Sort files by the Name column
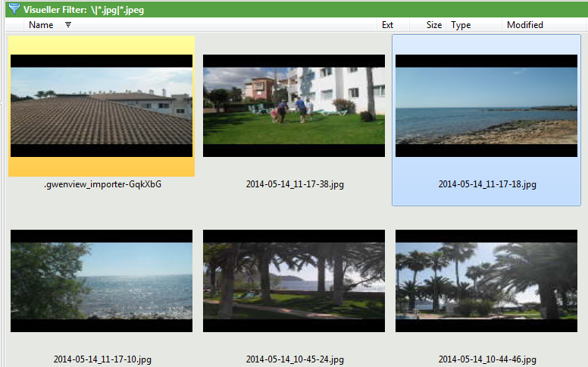Image resolution: width=588 pixels, height=367 pixels. click(x=41, y=25)
